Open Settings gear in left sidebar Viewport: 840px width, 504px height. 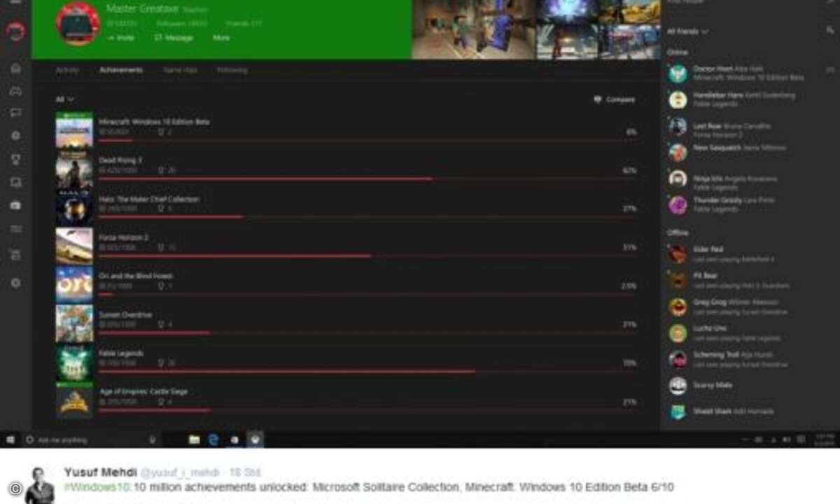[15, 283]
